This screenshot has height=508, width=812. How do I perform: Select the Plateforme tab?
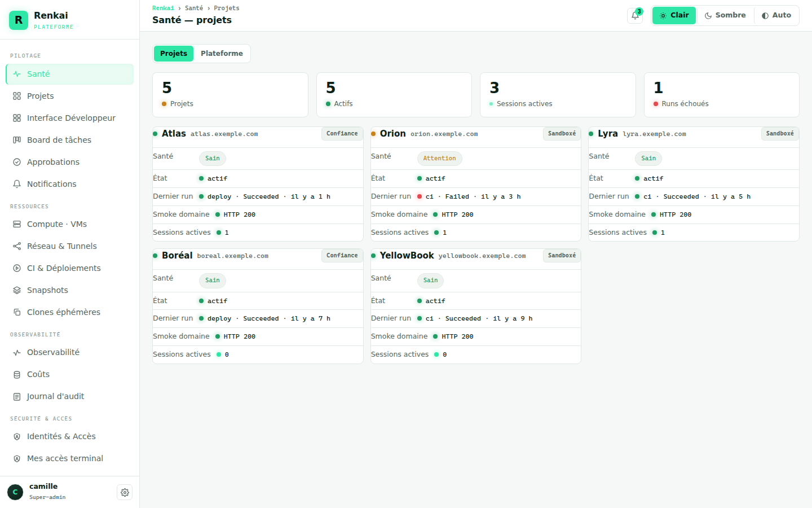pyautogui.click(x=222, y=54)
